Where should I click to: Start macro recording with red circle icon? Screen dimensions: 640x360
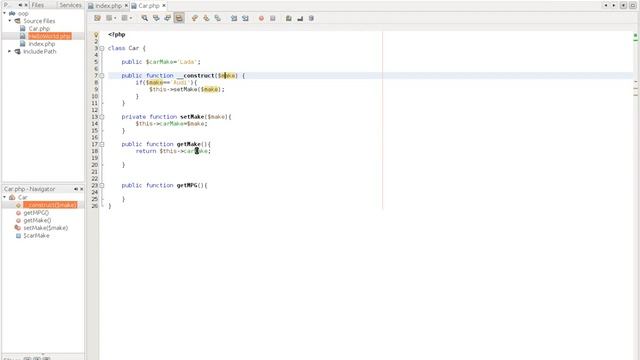(261, 18)
